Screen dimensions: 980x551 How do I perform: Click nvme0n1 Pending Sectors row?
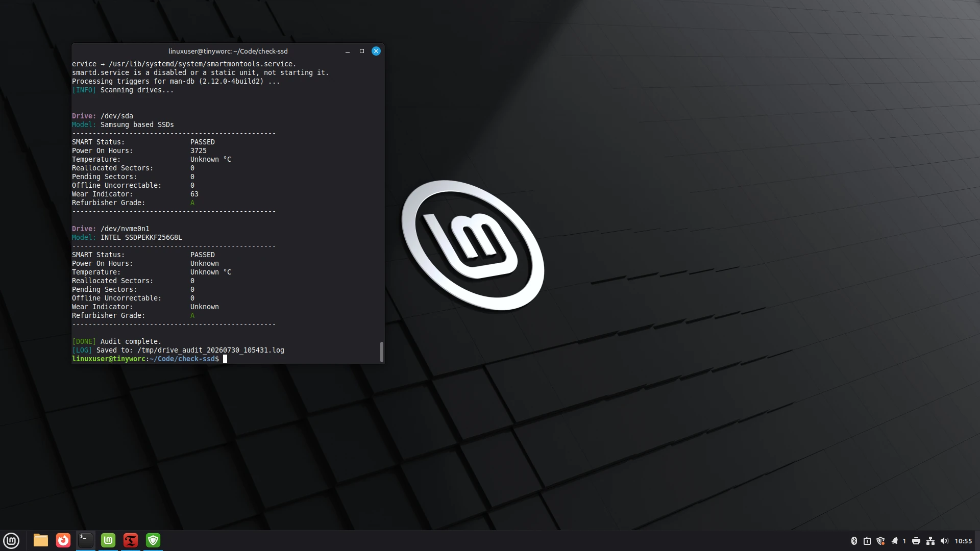pyautogui.click(x=133, y=290)
